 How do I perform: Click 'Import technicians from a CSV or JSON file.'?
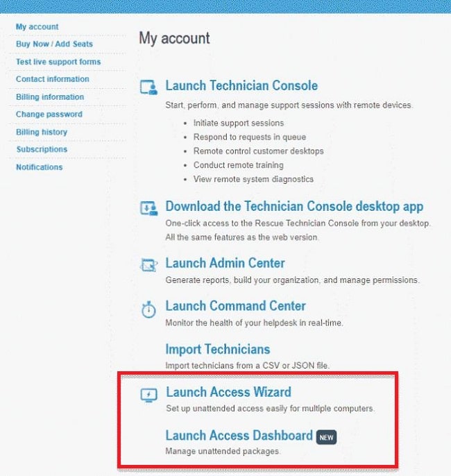point(247,366)
